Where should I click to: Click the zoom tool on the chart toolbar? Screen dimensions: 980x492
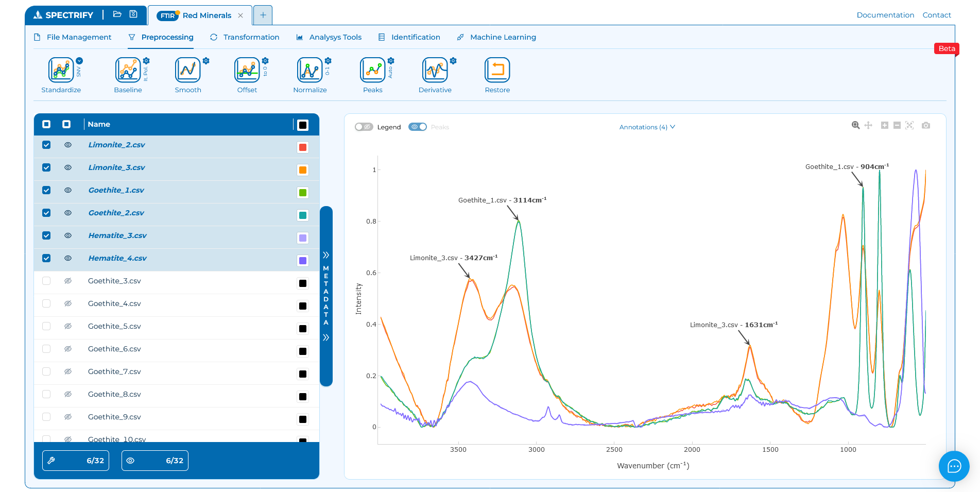[x=855, y=125]
